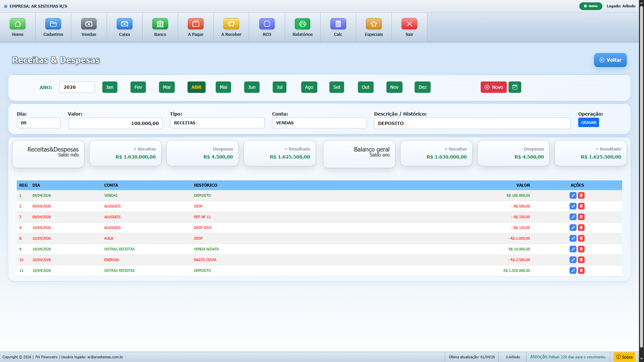
Task: Open the Vendas icon
Action: (89, 24)
